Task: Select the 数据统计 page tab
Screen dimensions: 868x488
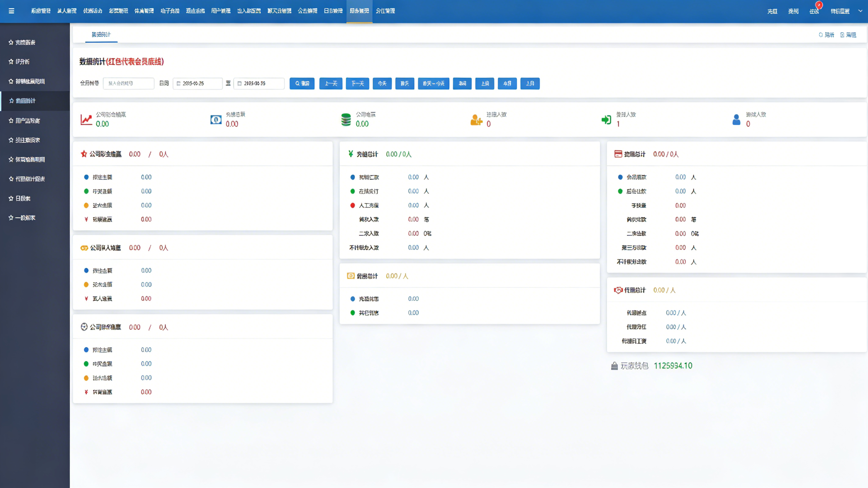Action: pyautogui.click(x=101, y=34)
